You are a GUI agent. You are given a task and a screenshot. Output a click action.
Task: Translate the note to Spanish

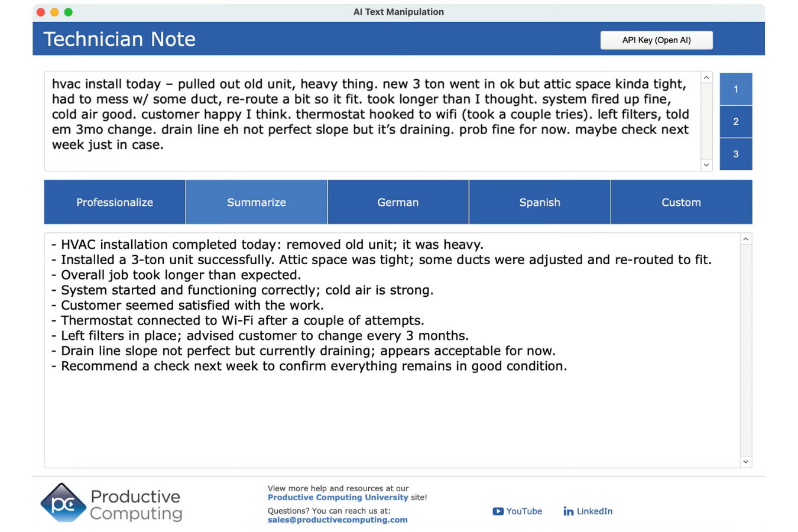pos(540,202)
